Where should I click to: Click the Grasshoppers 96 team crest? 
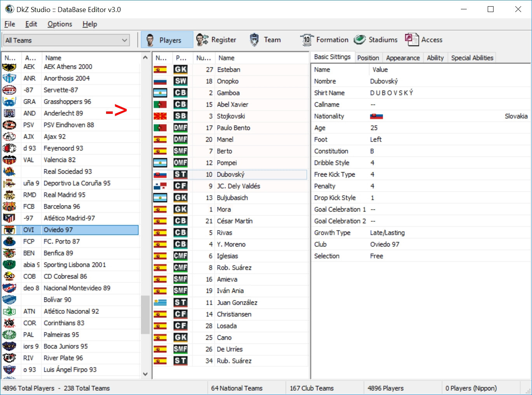point(9,102)
